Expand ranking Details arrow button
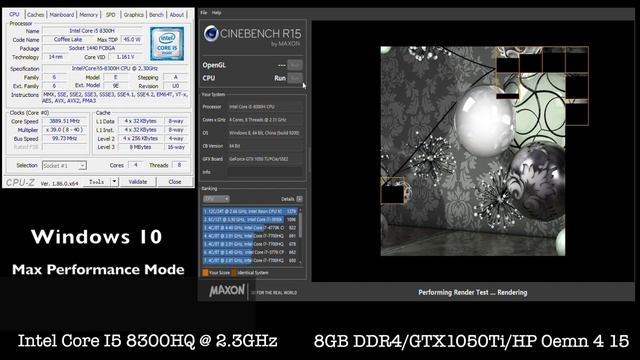640x360 pixels. pyautogui.click(x=300, y=199)
